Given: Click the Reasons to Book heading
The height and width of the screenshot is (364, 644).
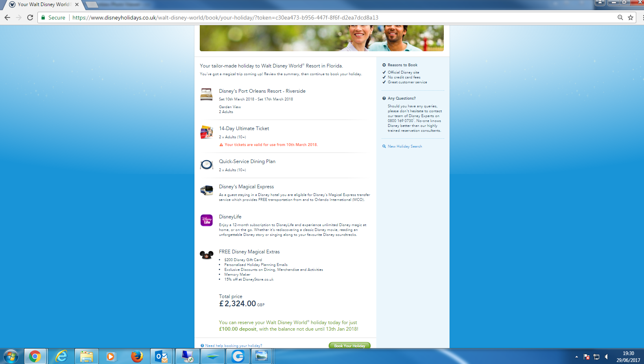Looking at the screenshot, I should click(x=402, y=65).
